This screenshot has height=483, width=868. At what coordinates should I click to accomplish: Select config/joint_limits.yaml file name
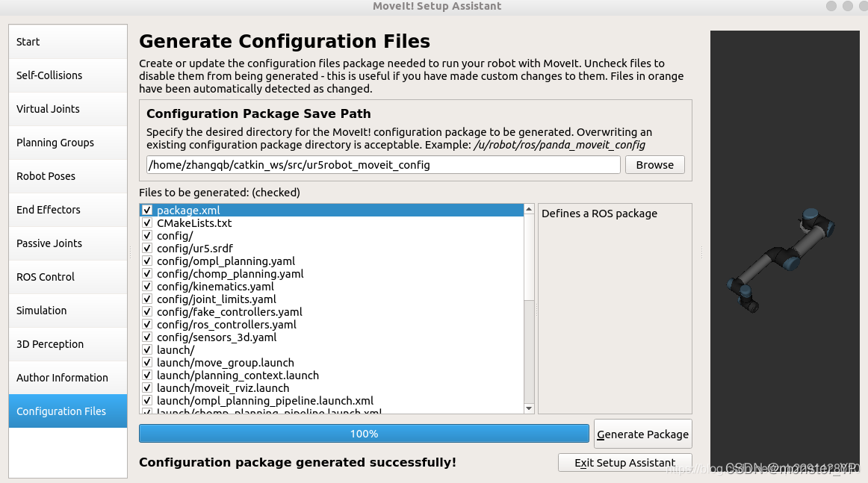tap(217, 299)
